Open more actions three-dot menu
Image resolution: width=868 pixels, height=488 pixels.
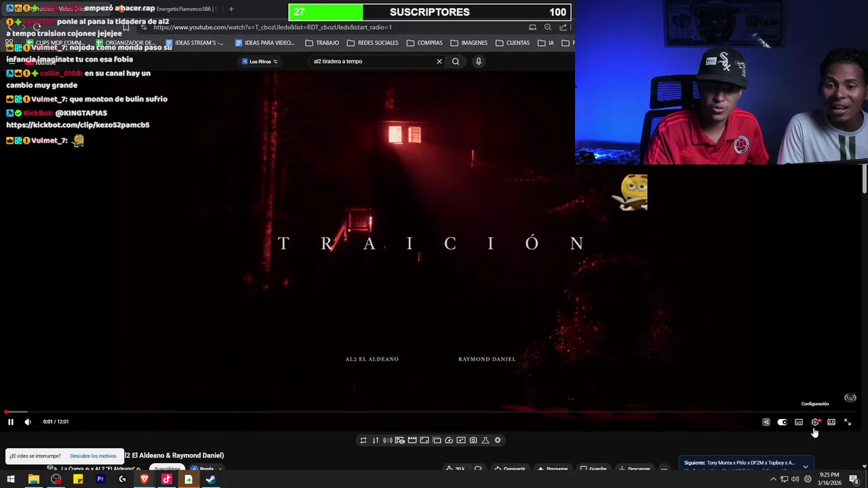664,469
